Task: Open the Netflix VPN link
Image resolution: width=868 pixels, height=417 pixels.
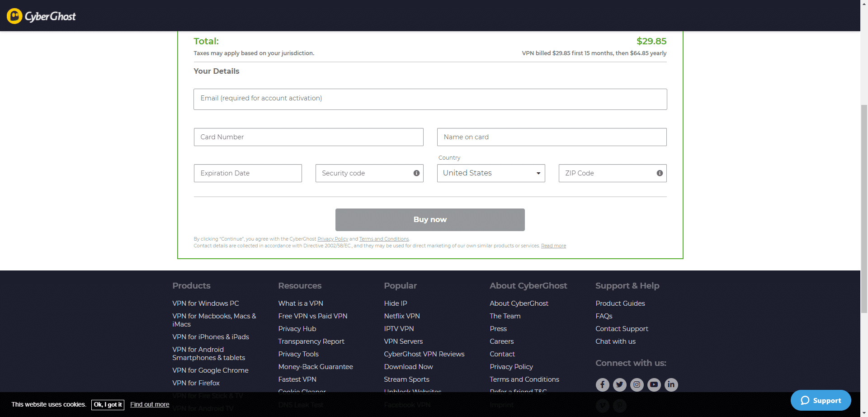Action: (x=402, y=316)
